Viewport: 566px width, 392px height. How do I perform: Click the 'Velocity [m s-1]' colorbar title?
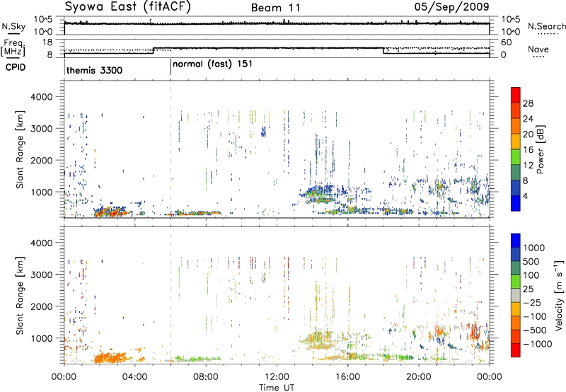point(559,295)
